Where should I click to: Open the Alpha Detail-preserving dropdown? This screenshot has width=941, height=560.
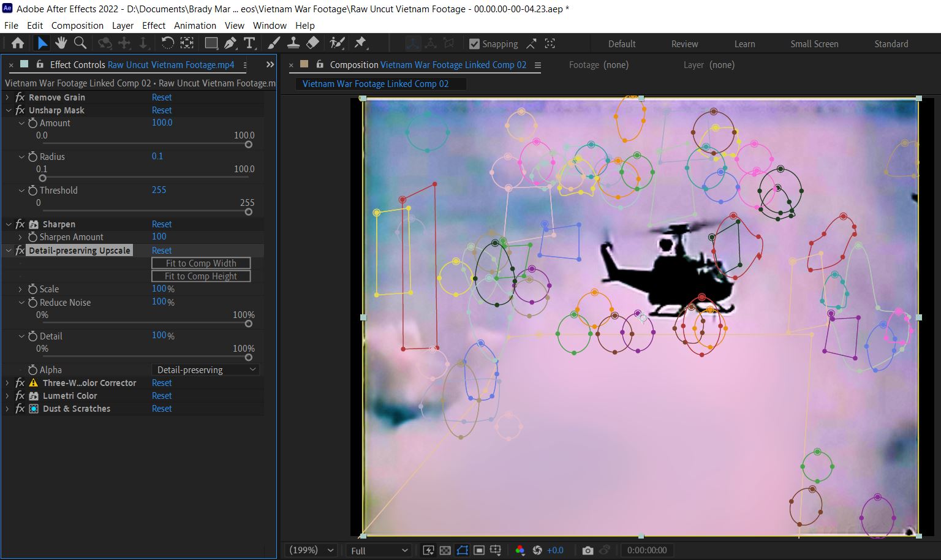pos(205,369)
